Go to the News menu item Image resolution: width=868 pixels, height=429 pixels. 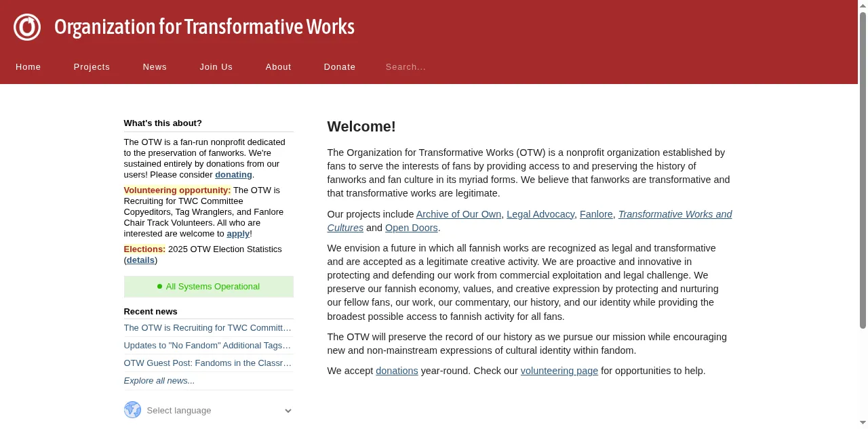click(x=155, y=67)
